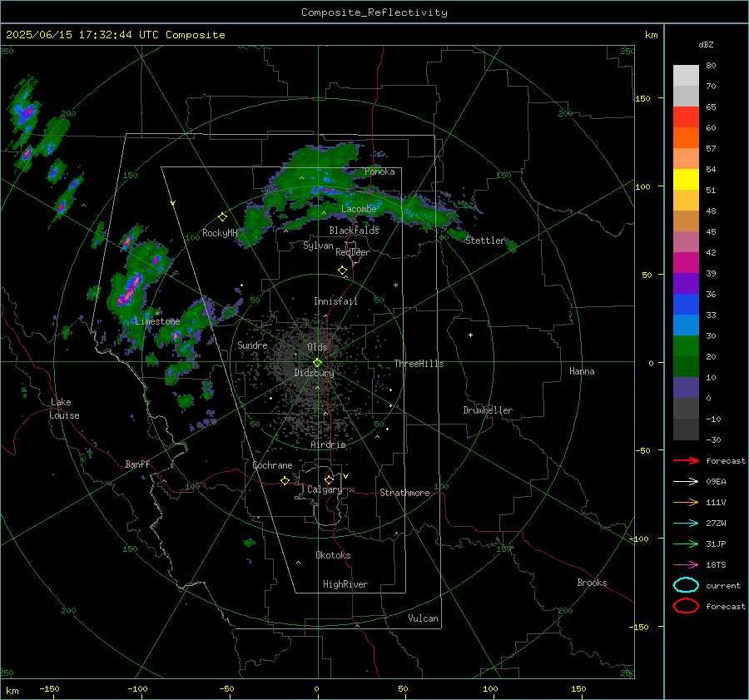Click the Composite_Reflectivity title text
Viewport: 749px width, 700px height.
click(374, 12)
